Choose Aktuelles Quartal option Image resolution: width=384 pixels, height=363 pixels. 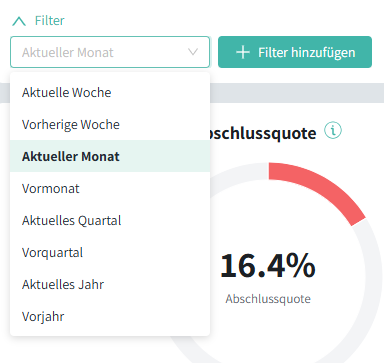(110, 220)
